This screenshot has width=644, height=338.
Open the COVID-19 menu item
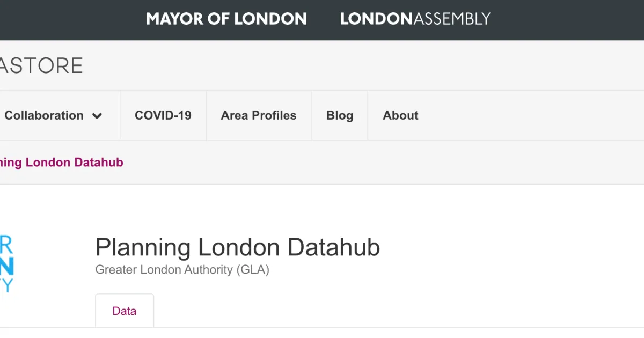pyautogui.click(x=163, y=115)
